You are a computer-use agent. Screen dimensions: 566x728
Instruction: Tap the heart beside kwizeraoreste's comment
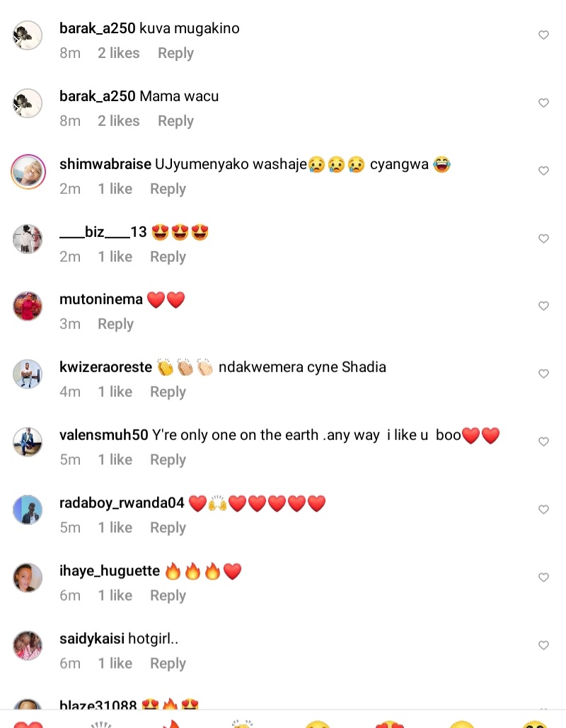(x=543, y=374)
